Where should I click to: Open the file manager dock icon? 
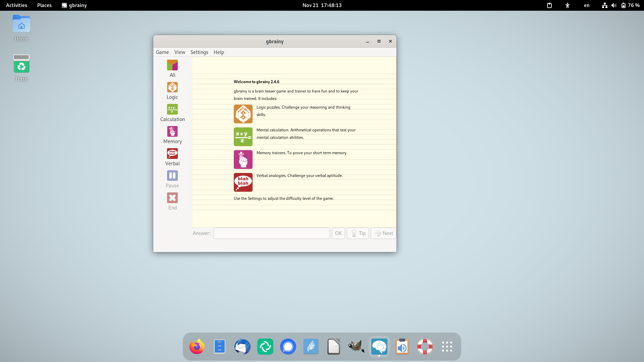coord(220,347)
